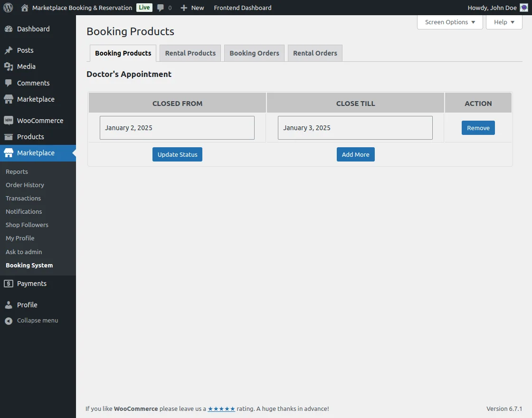Open WooCommerce label in sidebar
Viewport: 532px width, 418px height.
40,121
